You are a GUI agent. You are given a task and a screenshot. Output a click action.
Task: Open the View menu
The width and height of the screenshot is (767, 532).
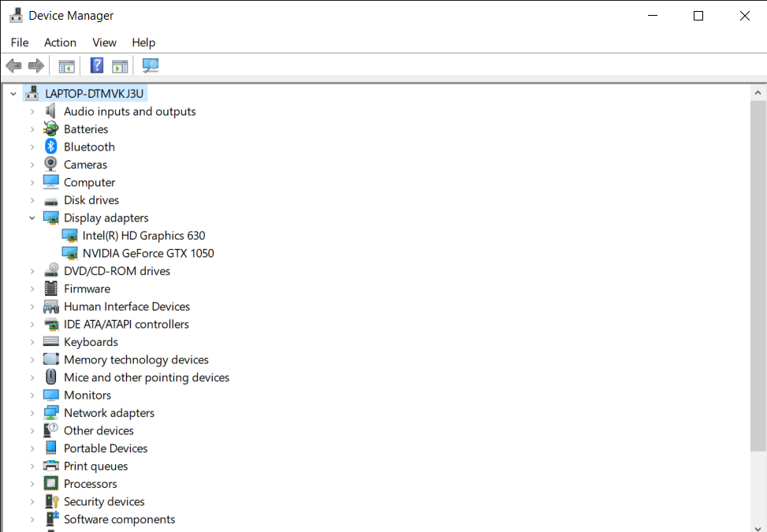point(104,43)
